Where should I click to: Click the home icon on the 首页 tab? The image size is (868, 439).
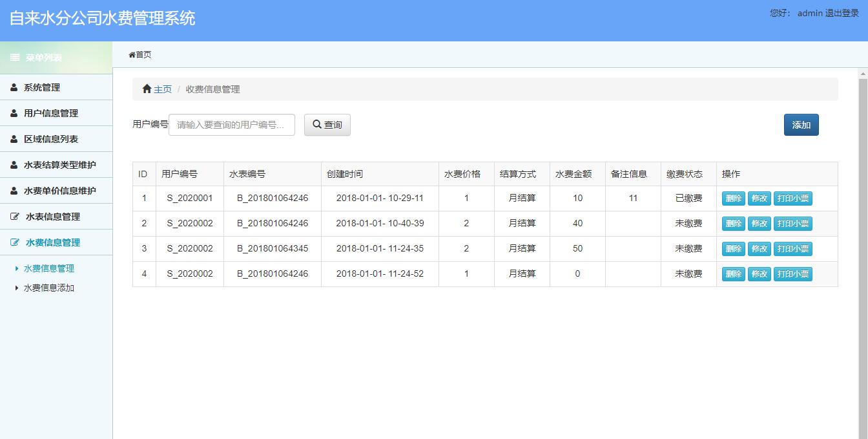click(131, 55)
